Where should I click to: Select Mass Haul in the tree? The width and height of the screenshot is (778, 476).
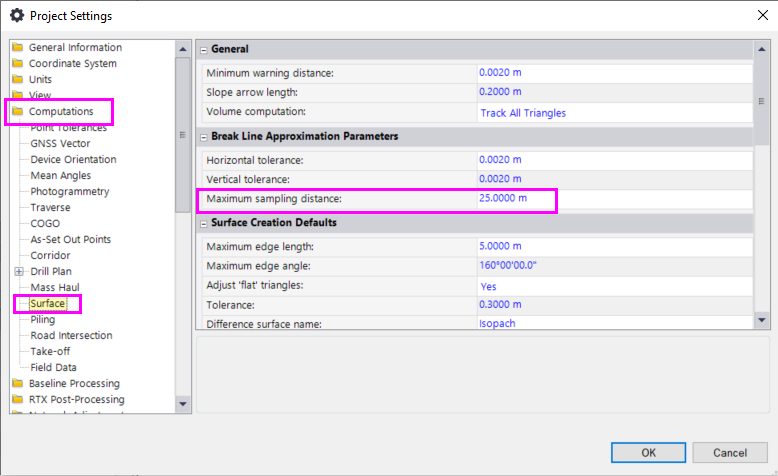tap(55, 288)
